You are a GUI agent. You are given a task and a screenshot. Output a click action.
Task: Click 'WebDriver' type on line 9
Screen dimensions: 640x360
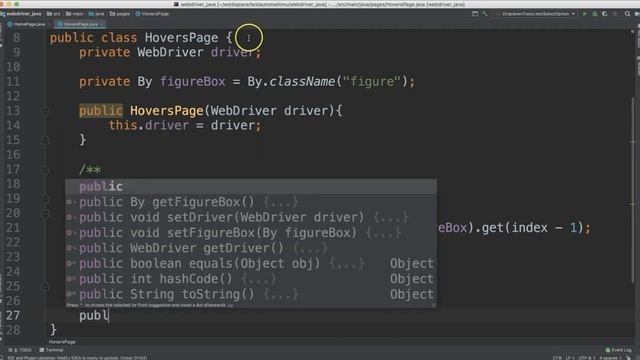tap(170, 52)
